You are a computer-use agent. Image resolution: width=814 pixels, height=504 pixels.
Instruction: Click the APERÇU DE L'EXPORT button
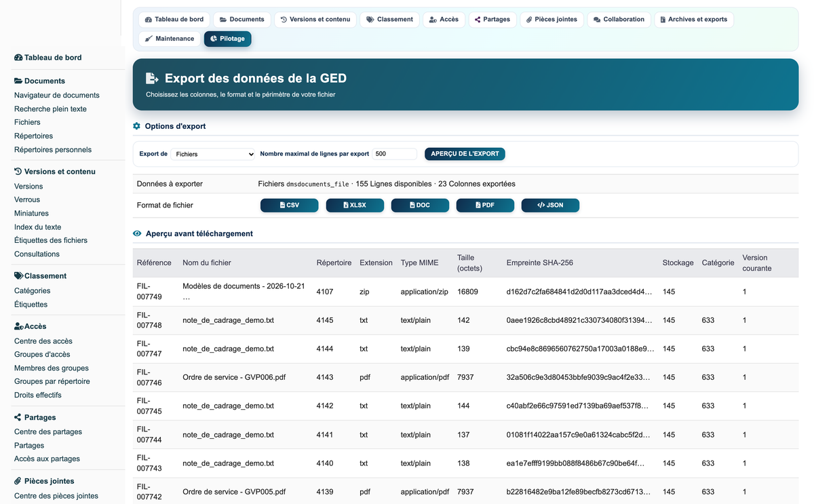point(465,154)
